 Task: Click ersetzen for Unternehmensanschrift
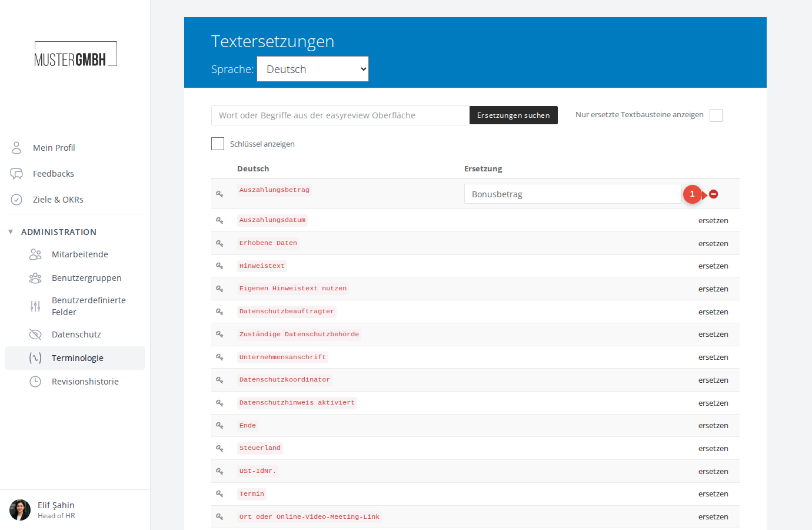(713, 357)
